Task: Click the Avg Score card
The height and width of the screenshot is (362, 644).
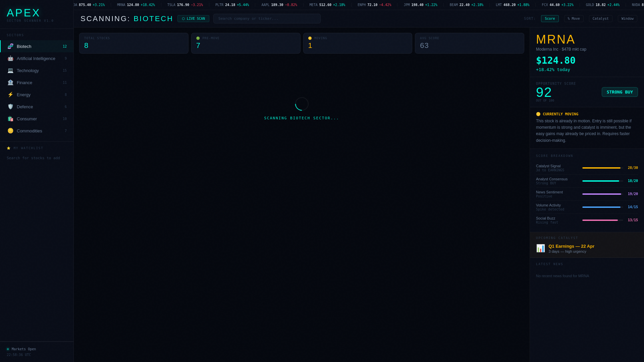Action: (x=470, y=43)
